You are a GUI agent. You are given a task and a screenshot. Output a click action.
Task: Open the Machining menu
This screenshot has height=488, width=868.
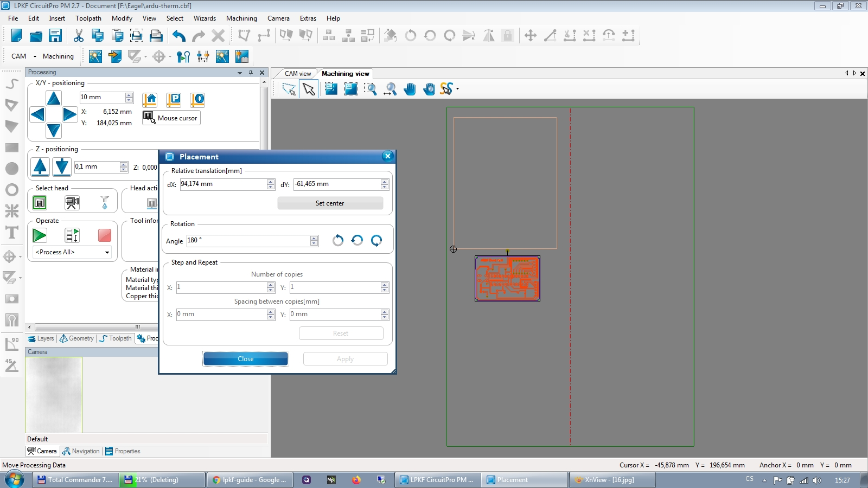tap(241, 18)
